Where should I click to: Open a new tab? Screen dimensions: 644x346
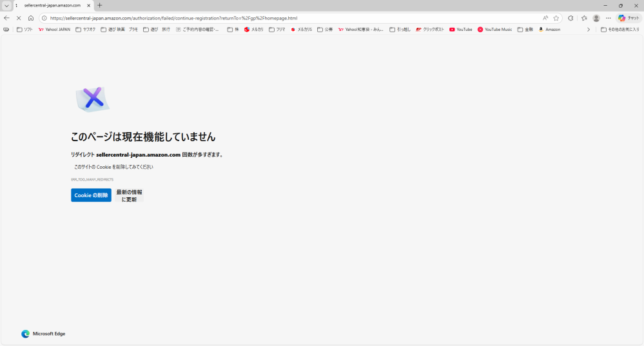click(x=100, y=5)
